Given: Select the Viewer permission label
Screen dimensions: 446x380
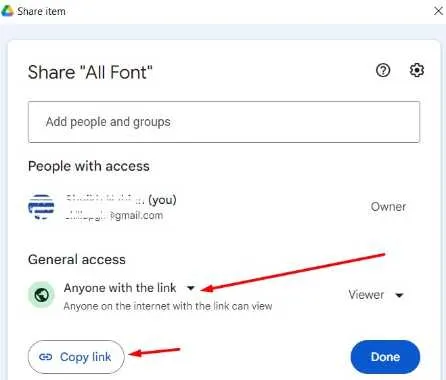Looking at the screenshot, I should pyautogui.click(x=366, y=295).
